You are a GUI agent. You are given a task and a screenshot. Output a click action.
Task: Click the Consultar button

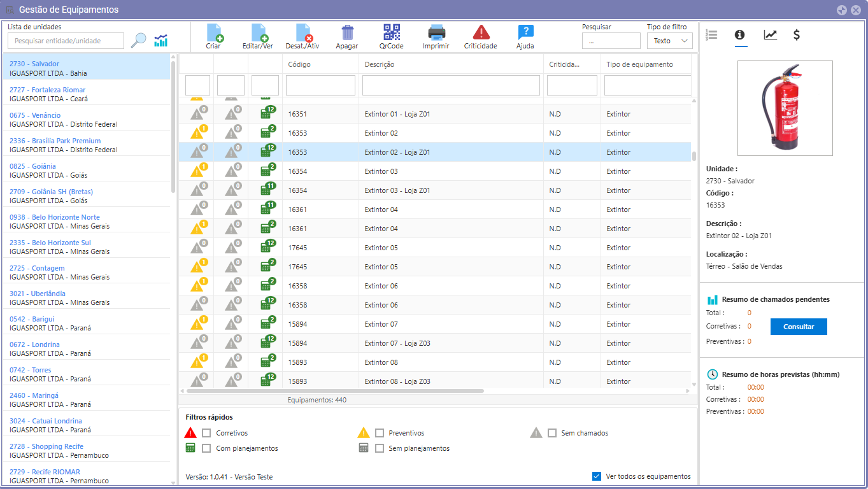pos(799,327)
